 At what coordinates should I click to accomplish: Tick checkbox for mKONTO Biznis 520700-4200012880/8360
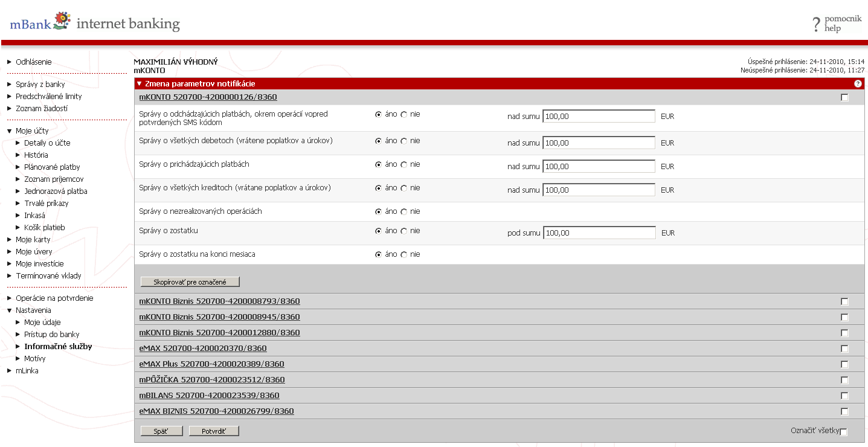tap(844, 333)
